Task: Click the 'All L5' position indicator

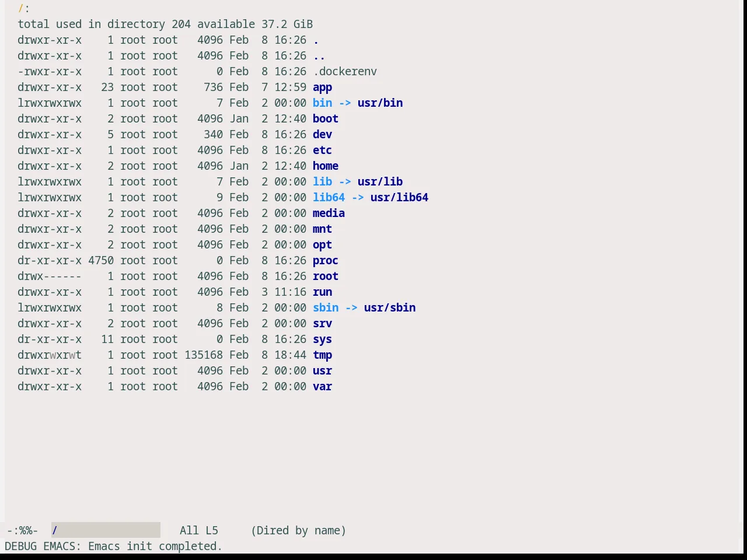Action: (x=199, y=530)
